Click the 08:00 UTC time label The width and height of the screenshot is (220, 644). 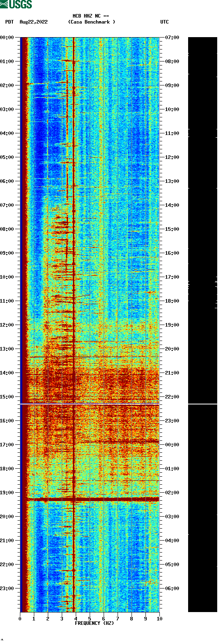click(x=172, y=61)
